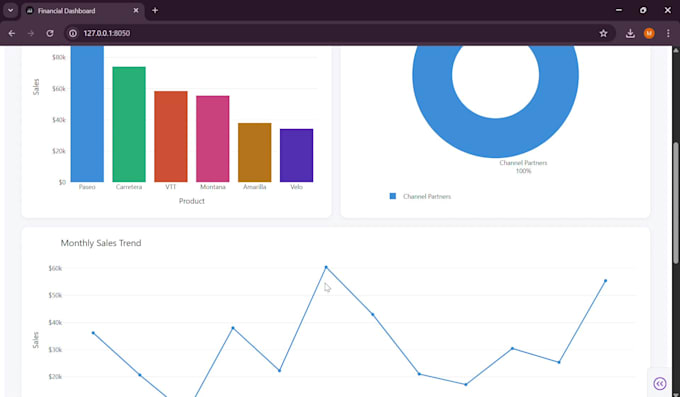The height and width of the screenshot is (397, 680).
Task: Minimize the browser window
Action: click(x=619, y=10)
